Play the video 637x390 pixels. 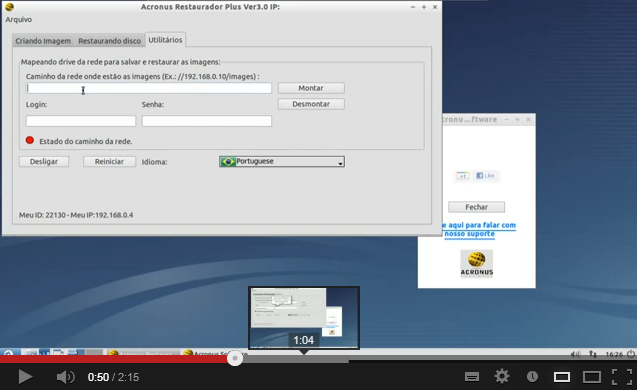[x=25, y=377]
